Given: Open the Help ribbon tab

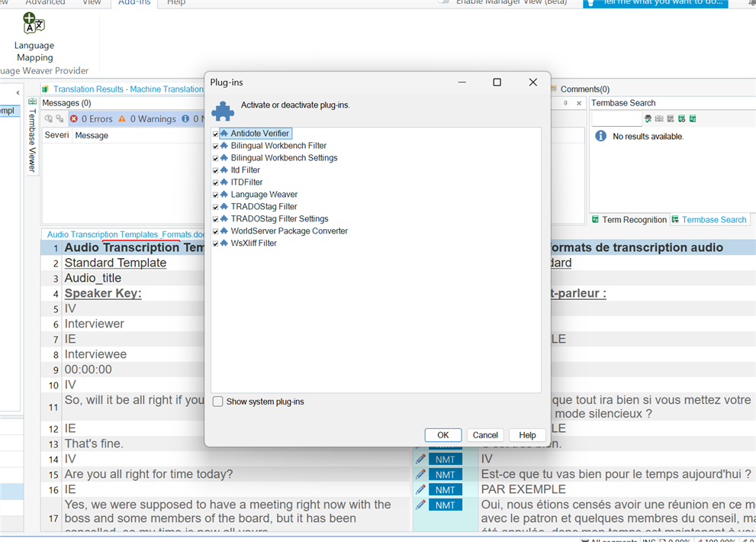Looking at the screenshot, I should [176, 2].
